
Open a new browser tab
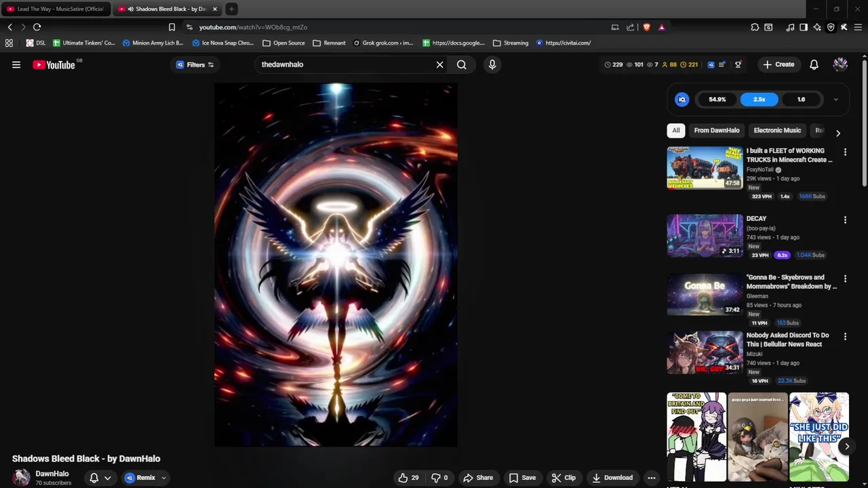point(231,9)
